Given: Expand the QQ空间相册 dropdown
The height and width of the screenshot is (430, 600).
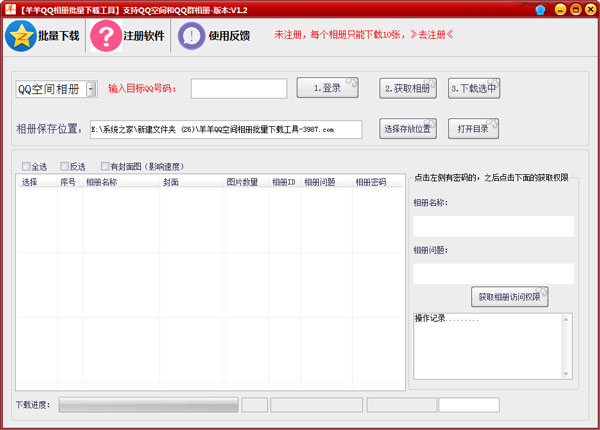Looking at the screenshot, I should click(91, 90).
